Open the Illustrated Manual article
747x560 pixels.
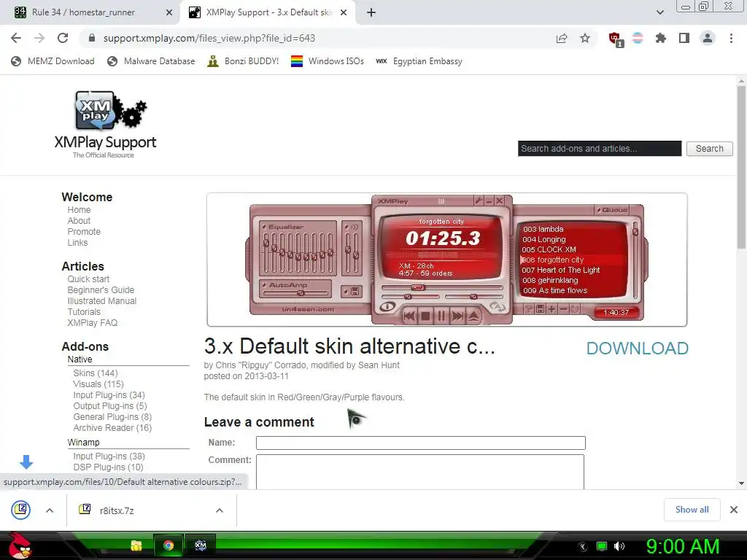(x=102, y=301)
